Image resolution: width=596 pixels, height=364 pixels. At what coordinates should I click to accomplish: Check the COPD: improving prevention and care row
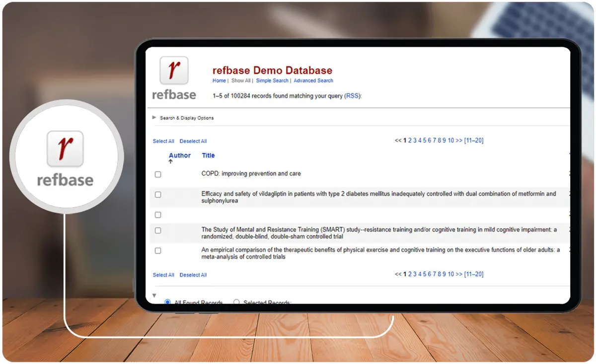coord(158,174)
